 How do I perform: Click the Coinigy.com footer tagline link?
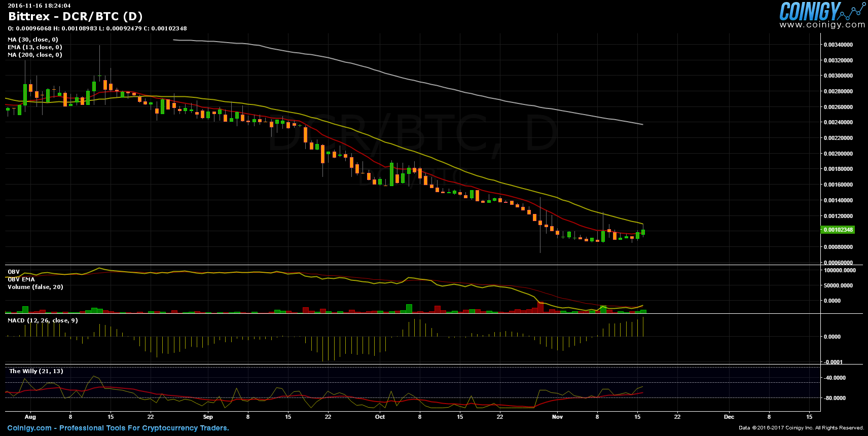coord(118,428)
